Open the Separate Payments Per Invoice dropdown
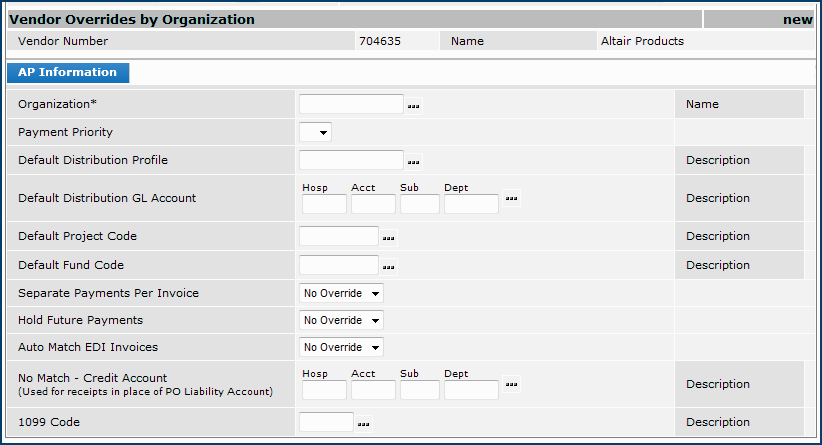 point(341,293)
